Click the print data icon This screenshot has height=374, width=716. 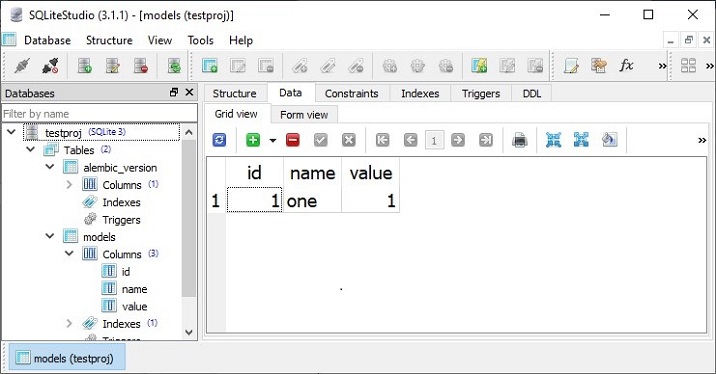click(520, 140)
